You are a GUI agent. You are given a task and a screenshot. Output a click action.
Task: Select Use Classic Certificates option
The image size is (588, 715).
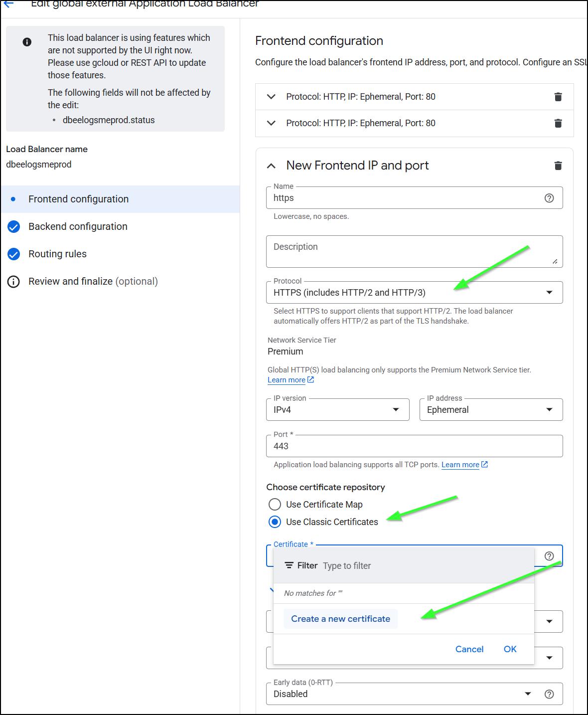275,522
